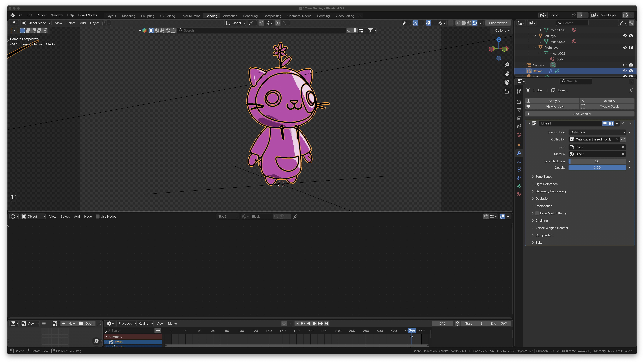Viewport: 644px width, 363px height.
Task: Click the Z axis on navigation gizmo
Action: 498,39
